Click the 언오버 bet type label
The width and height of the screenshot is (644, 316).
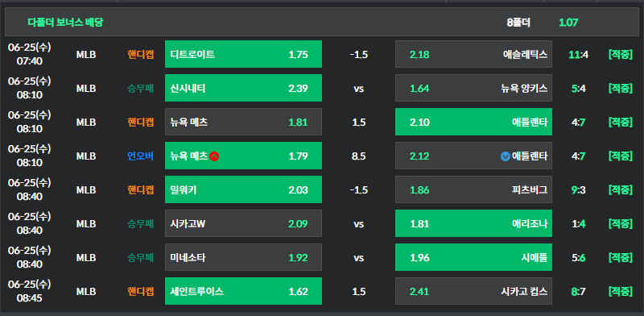(140, 156)
